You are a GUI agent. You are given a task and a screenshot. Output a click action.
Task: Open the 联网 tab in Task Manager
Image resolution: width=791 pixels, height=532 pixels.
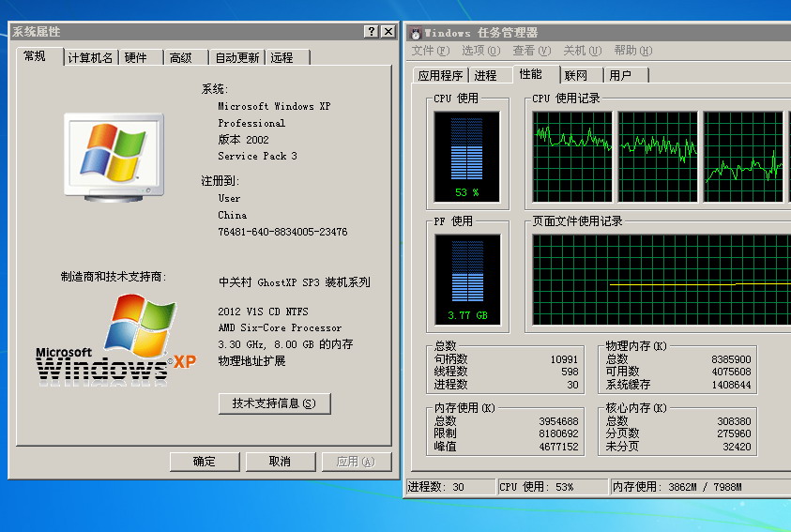(581, 76)
